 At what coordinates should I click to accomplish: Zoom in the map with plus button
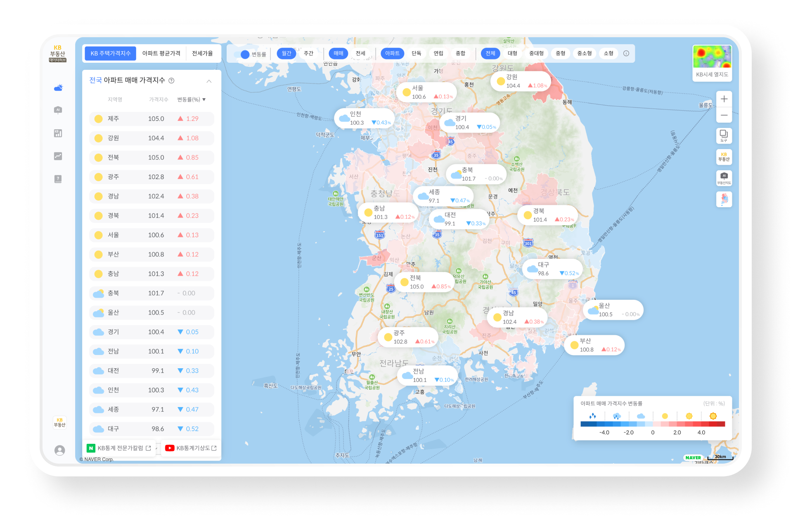tap(724, 99)
